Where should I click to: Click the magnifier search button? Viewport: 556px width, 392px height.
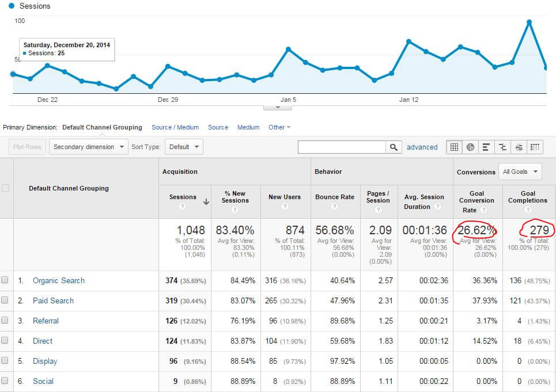point(394,147)
